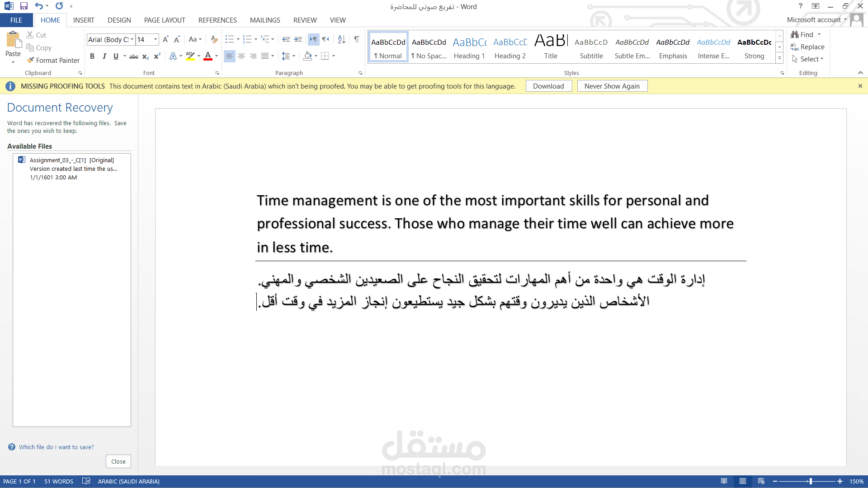The width and height of the screenshot is (868, 488).
Task: Toggle Justify alignment
Action: (x=265, y=56)
